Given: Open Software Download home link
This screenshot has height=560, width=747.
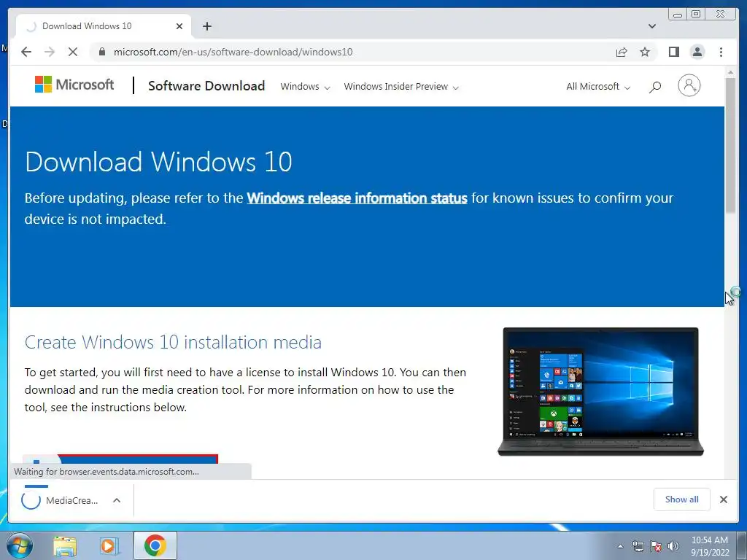Looking at the screenshot, I should 206,86.
